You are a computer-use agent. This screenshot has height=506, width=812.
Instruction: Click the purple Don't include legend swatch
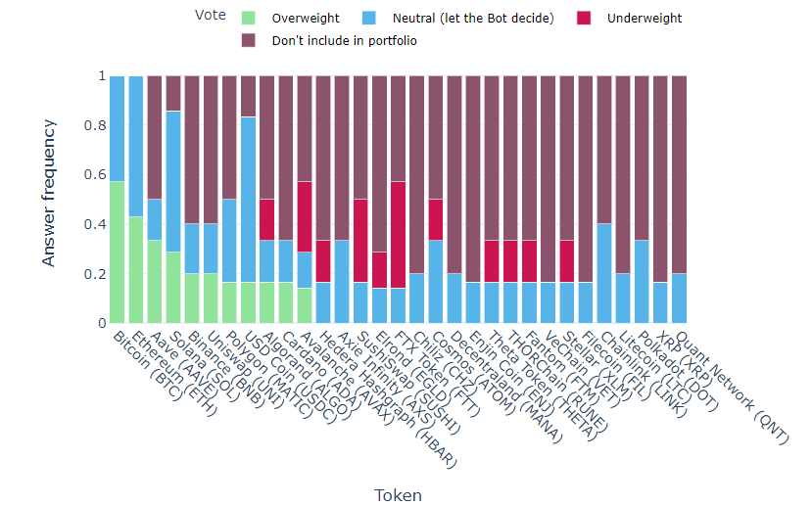249,40
